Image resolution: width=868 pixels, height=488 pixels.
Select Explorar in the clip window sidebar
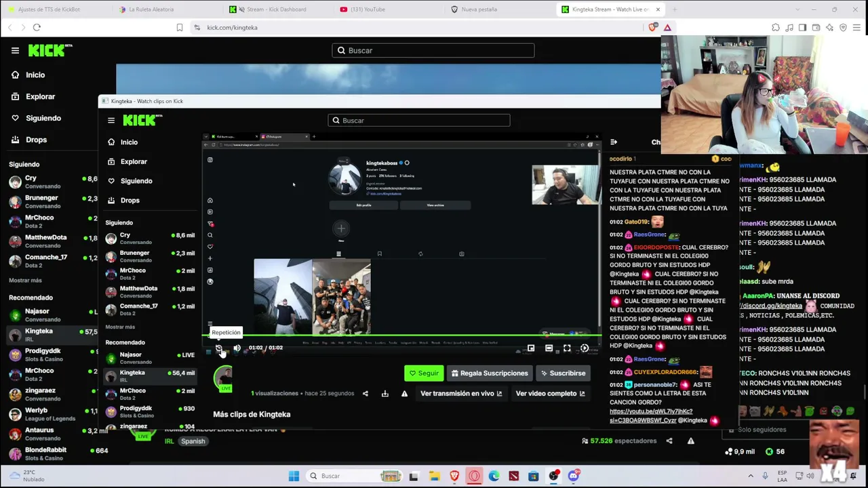[x=134, y=161]
